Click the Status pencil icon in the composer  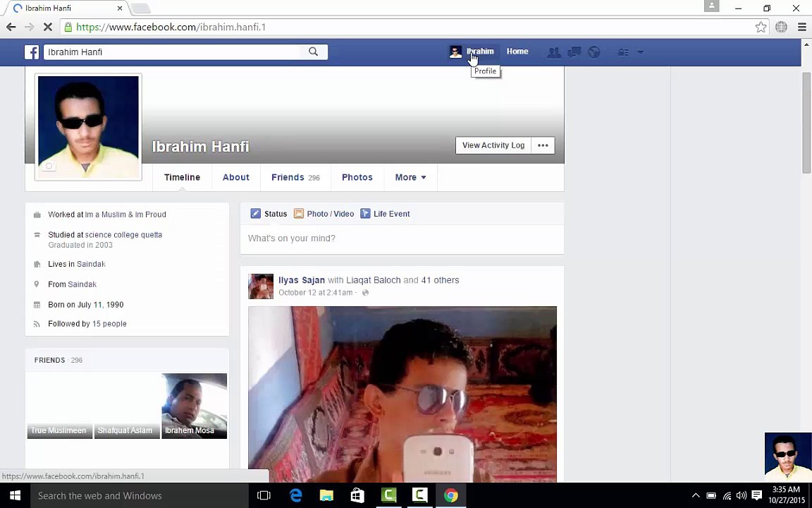(255, 214)
